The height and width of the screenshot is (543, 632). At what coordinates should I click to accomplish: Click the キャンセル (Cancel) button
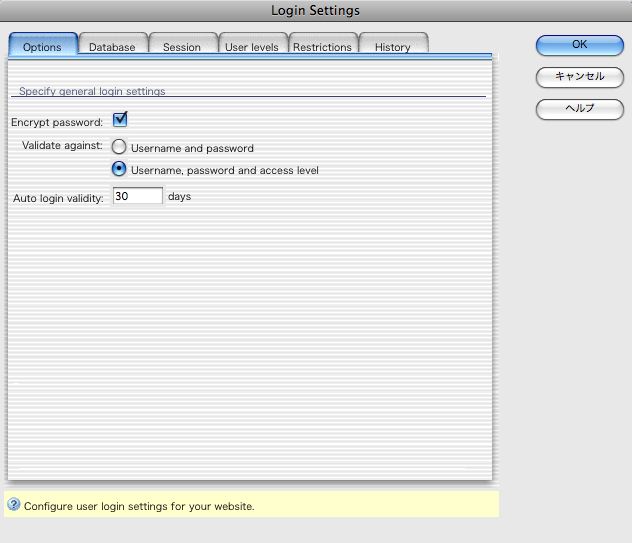coord(579,76)
